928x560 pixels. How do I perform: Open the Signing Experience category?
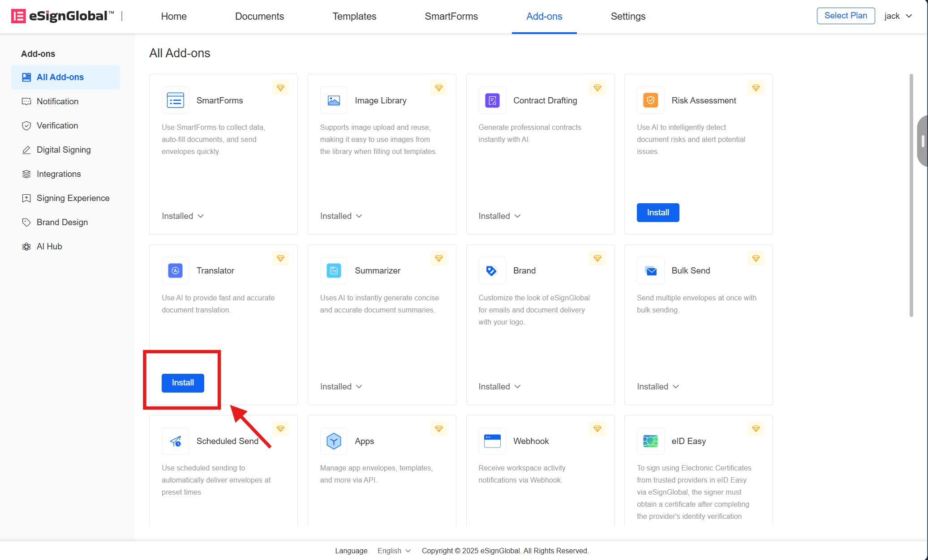(x=65, y=198)
